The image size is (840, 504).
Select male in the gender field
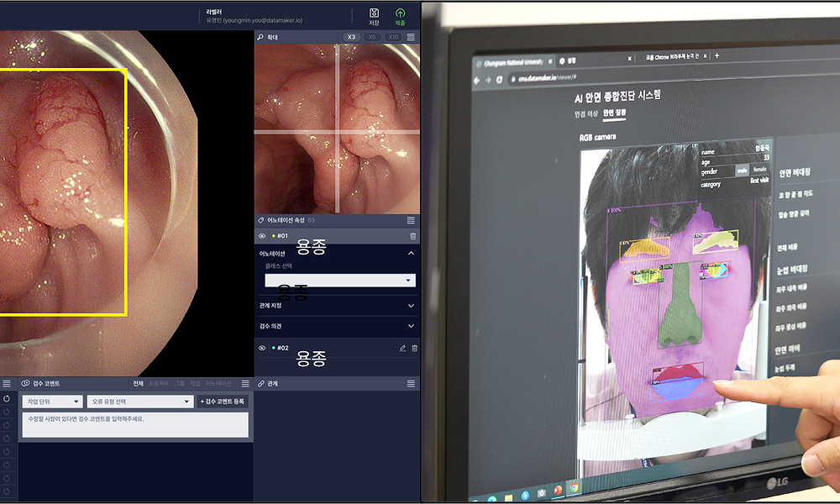[742, 171]
